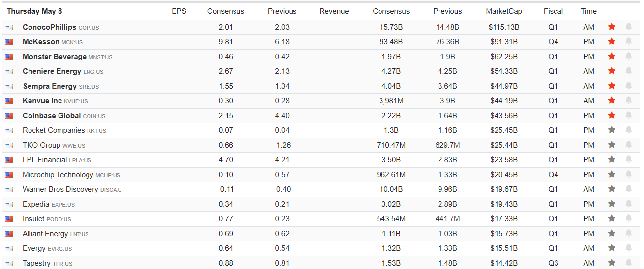Click the bell icon for Kenvue Inc
644x269 pixels.
[628, 101]
